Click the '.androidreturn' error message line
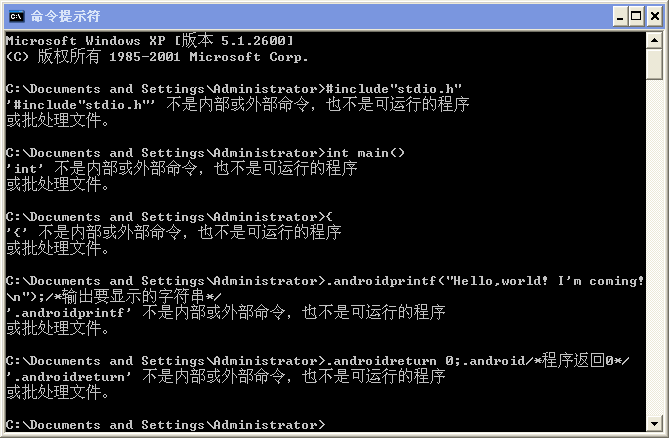The width and height of the screenshot is (669, 438). coord(226,377)
